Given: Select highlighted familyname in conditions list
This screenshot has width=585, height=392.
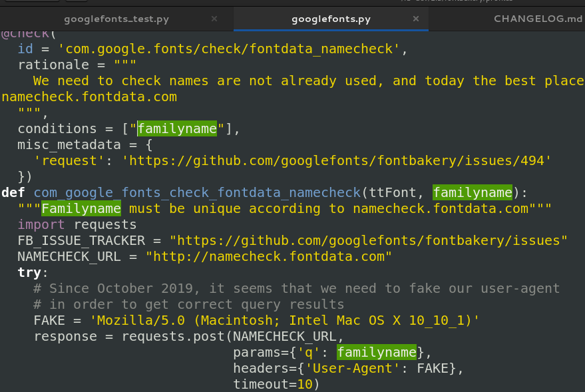Looking at the screenshot, I should point(176,128).
